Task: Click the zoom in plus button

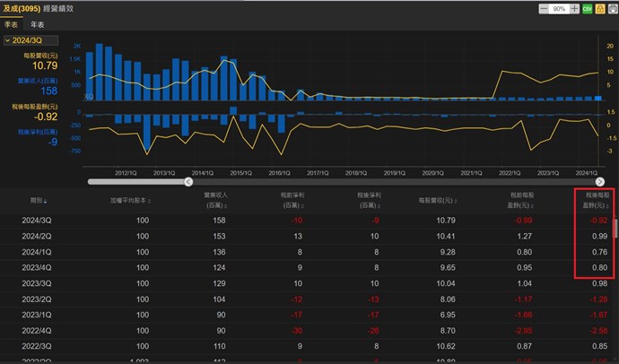Action: point(574,8)
